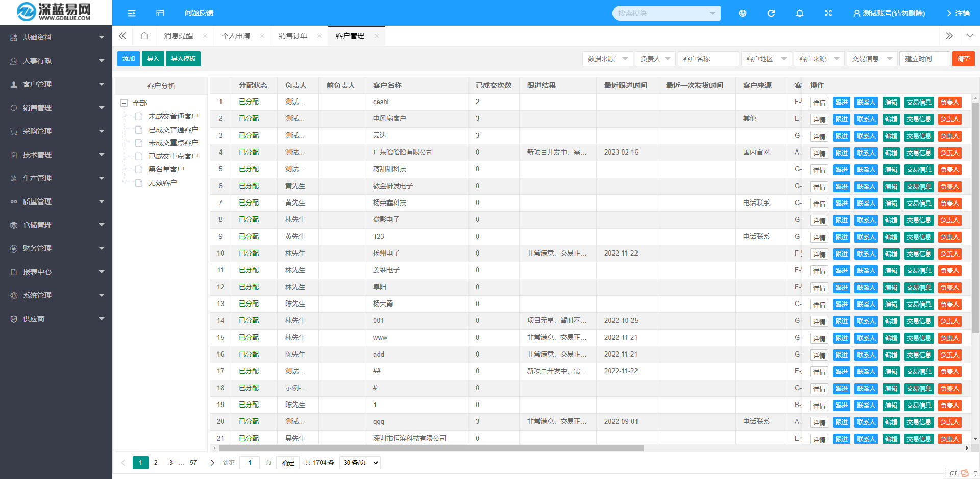The height and width of the screenshot is (479, 980).
Task: Click the 建立时间 date field
Action: pos(925,59)
